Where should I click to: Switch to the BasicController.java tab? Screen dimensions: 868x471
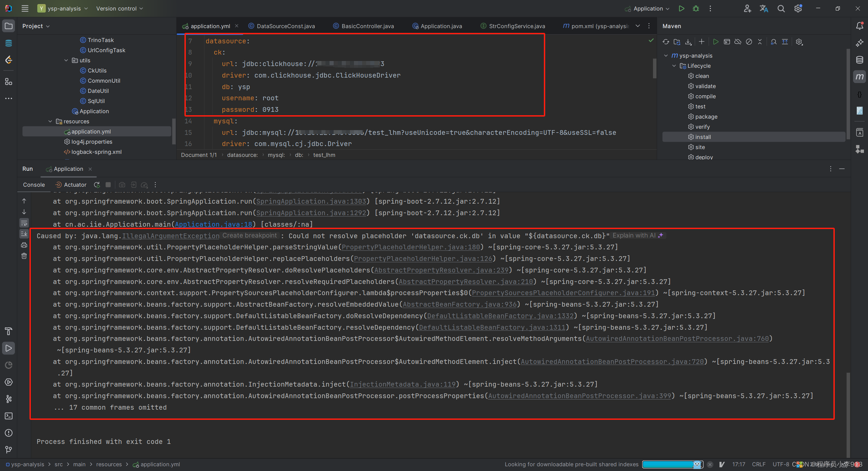point(367,26)
